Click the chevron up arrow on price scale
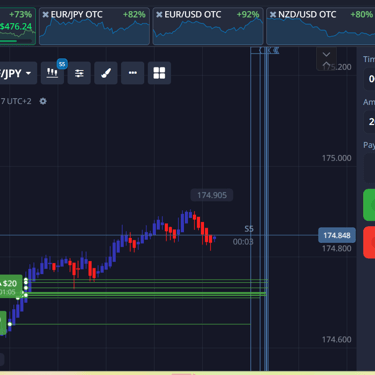The image size is (375, 375). point(326,64)
